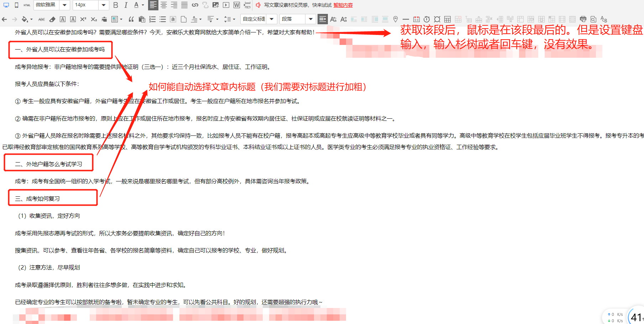Click the heading 一、外省人员可以在安徽参加成考吗
644x324 pixels.
pyautogui.click(x=60, y=50)
